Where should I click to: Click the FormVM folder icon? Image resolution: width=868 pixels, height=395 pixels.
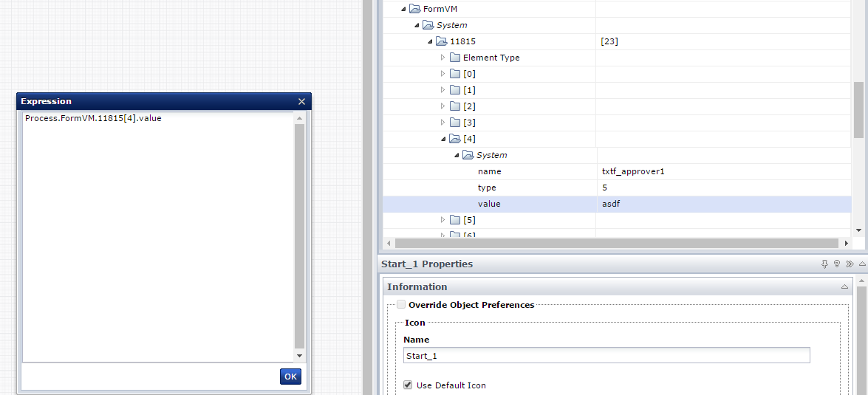pos(414,9)
